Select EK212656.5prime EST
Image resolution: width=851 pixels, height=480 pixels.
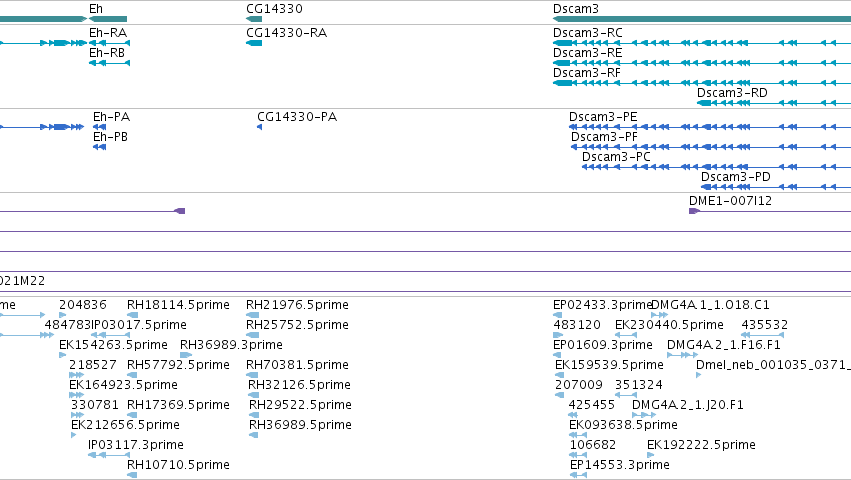125,425
